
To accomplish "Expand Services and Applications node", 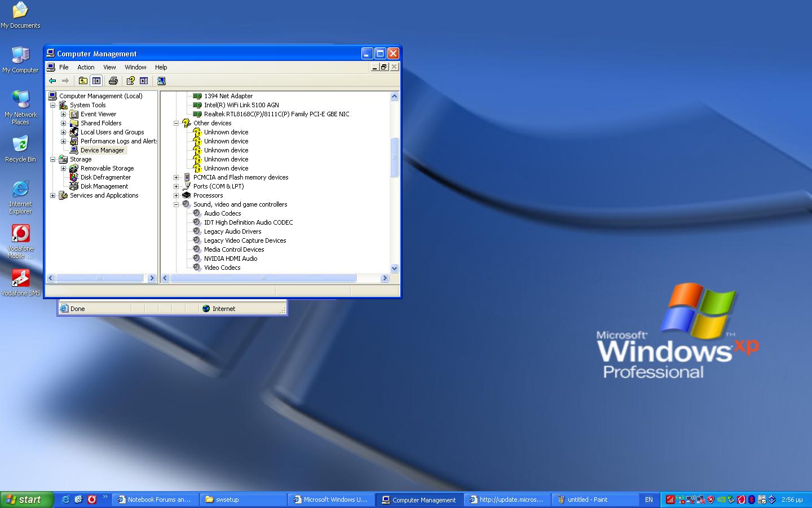I will 53,195.
